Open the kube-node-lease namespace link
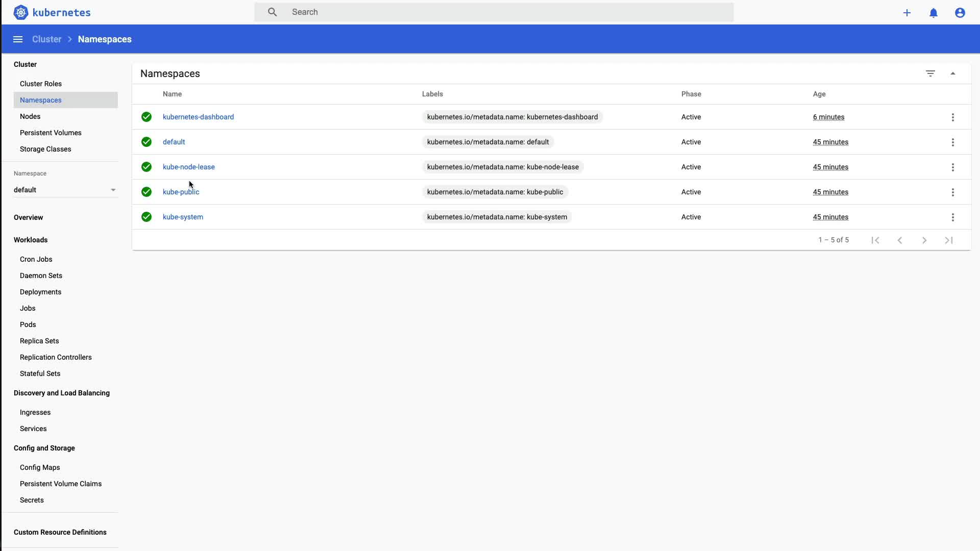 (188, 167)
